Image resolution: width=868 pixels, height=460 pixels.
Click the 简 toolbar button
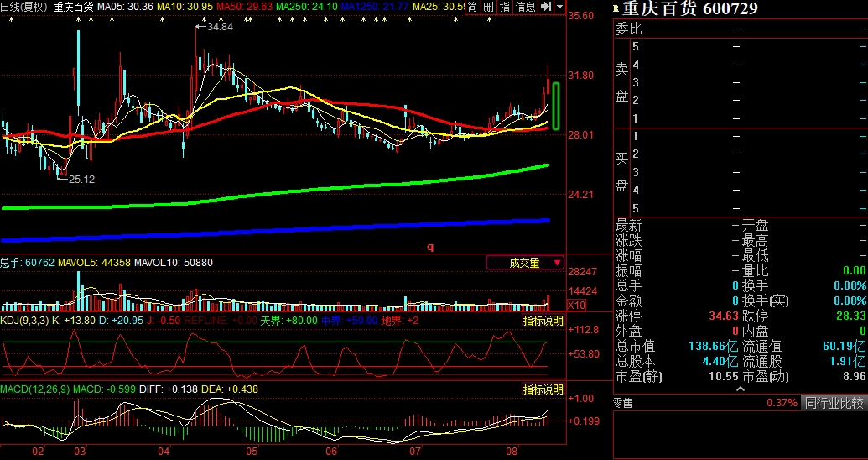pos(472,8)
